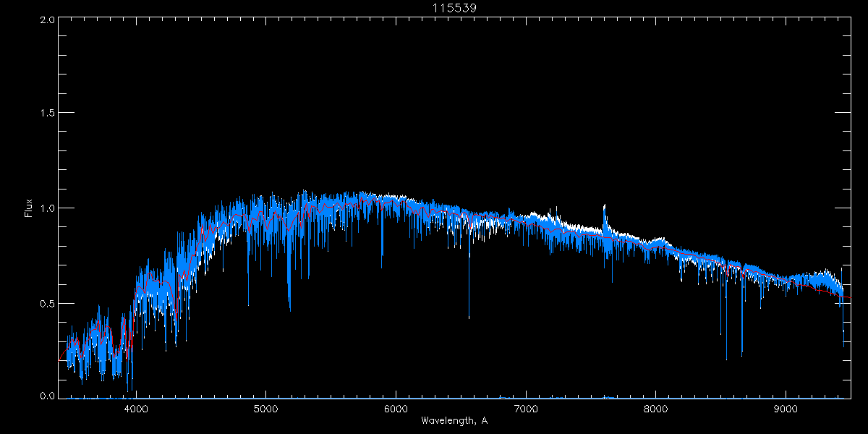Click the x-axis tick label 9000
The width and height of the screenshot is (868, 434).
tap(786, 409)
